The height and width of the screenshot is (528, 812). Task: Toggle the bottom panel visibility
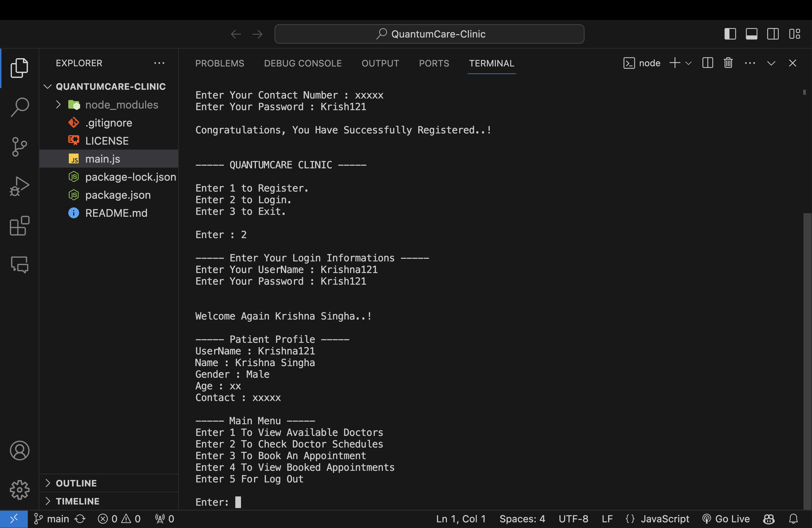click(751, 34)
